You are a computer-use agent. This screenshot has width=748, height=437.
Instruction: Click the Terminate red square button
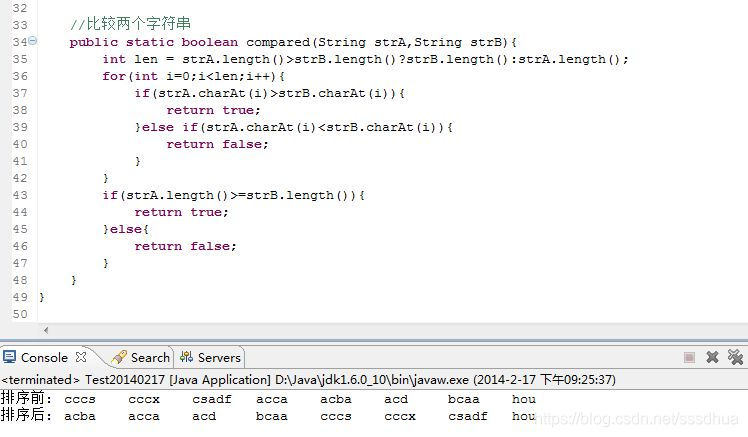689,357
